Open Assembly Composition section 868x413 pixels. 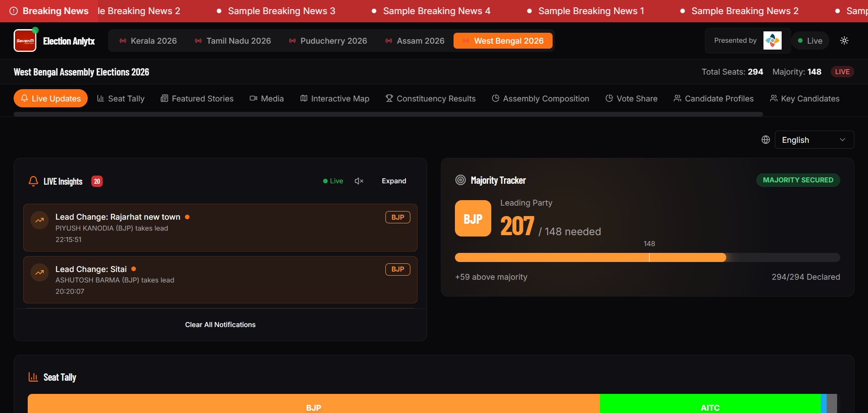click(x=541, y=98)
